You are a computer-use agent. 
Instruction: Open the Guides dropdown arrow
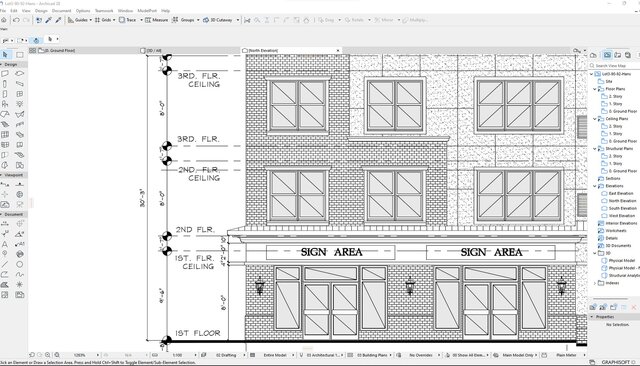(x=91, y=20)
